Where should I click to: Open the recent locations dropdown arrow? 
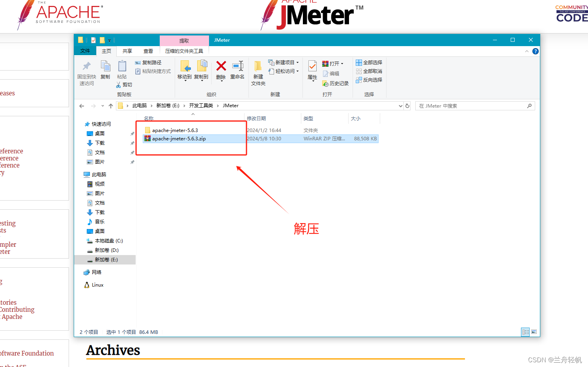click(103, 106)
